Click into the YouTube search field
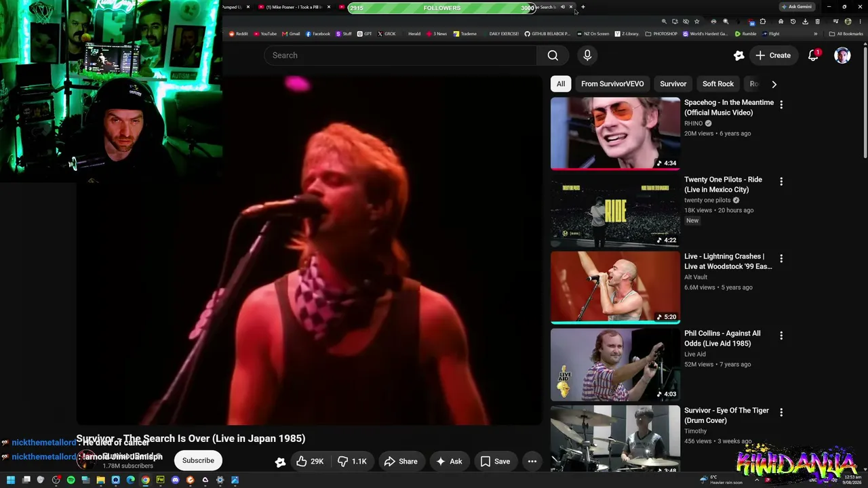The height and width of the screenshot is (488, 868). click(x=400, y=56)
